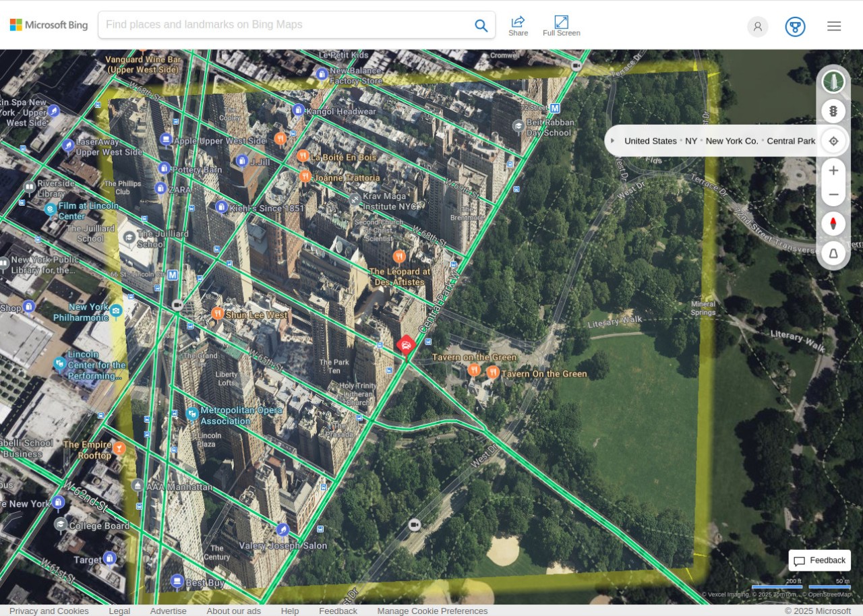
Task: Open the Bing Rewards icon
Action: click(x=795, y=26)
